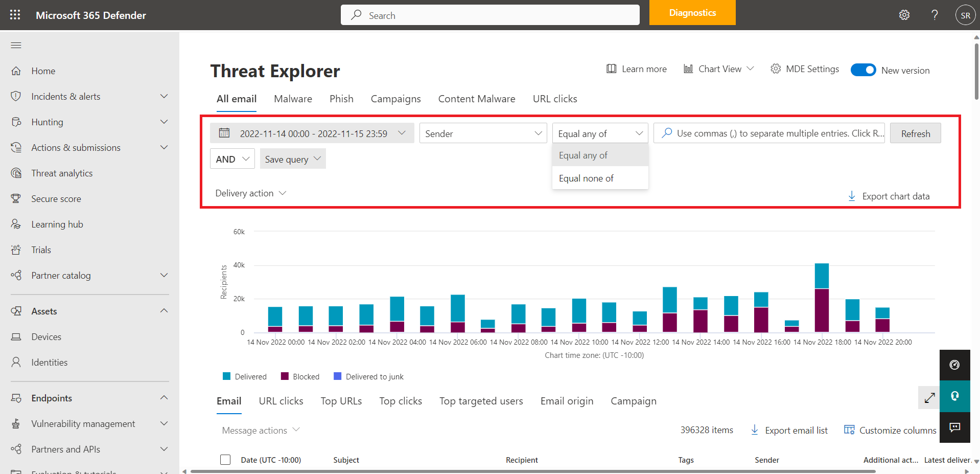Viewport: 980px width, 474px height.
Task: Switch to Content Malware tab
Action: (x=477, y=99)
